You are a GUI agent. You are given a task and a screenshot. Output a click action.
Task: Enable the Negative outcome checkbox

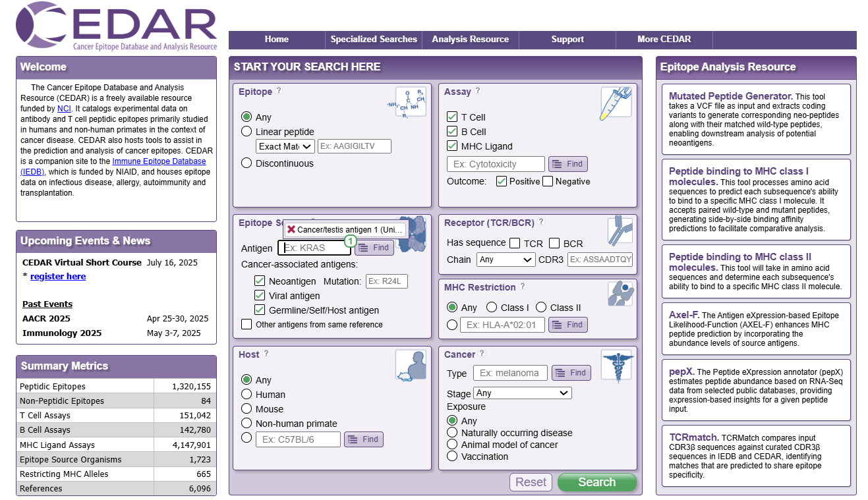click(x=548, y=181)
